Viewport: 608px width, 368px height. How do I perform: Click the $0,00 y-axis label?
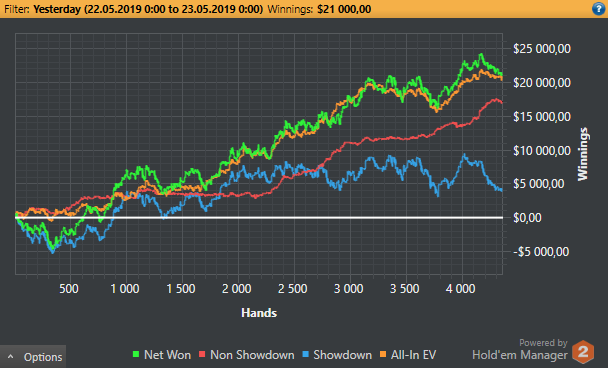[527, 218]
